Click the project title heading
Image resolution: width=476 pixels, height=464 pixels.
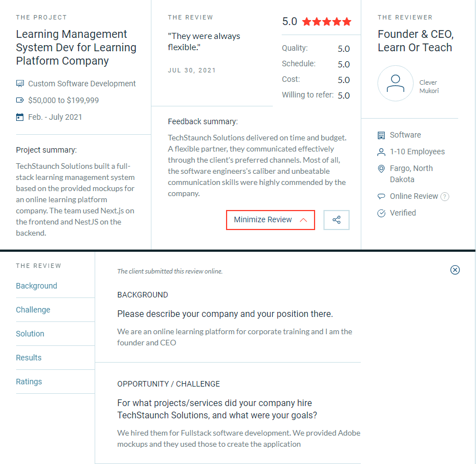(76, 47)
